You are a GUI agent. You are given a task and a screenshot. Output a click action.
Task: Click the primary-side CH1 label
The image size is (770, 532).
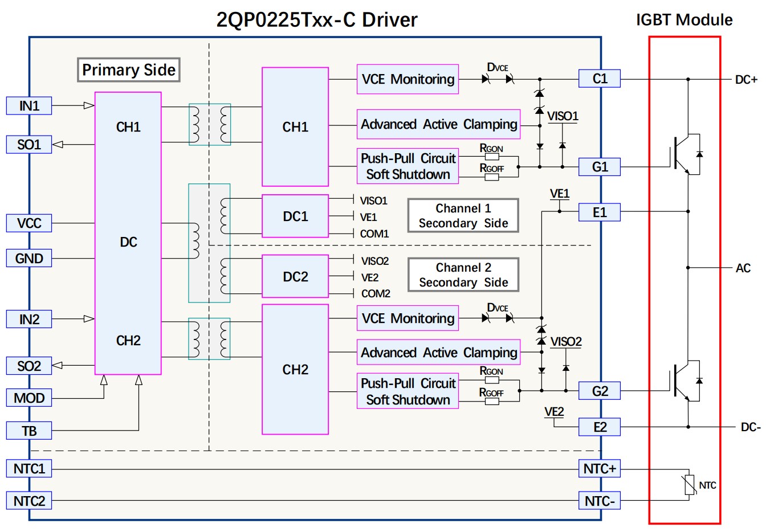(128, 127)
